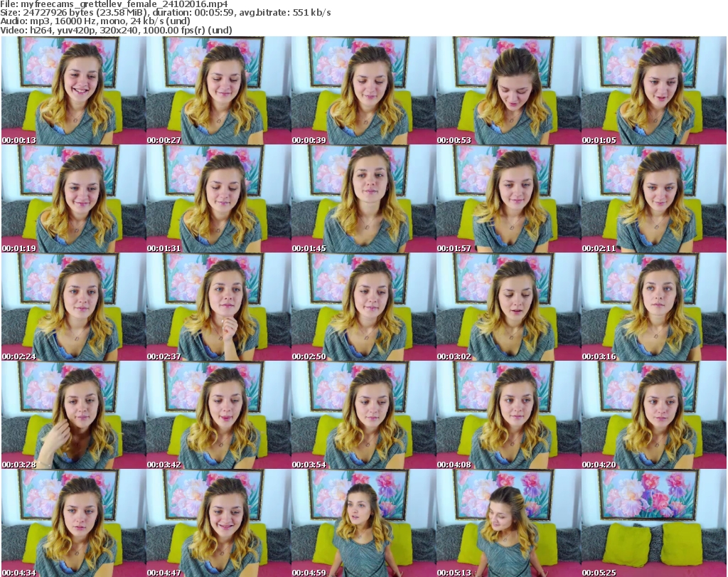Click the Audio info line in header
Screen dimensions: 728x577
coord(96,21)
